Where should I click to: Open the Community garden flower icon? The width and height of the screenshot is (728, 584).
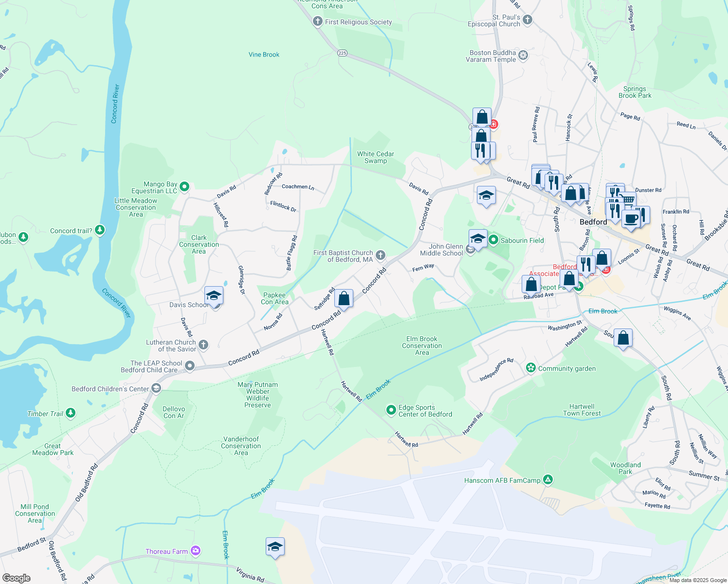click(x=531, y=368)
